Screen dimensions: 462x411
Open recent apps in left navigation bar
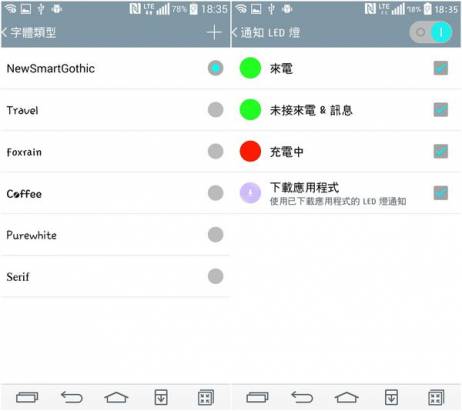point(27,397)
